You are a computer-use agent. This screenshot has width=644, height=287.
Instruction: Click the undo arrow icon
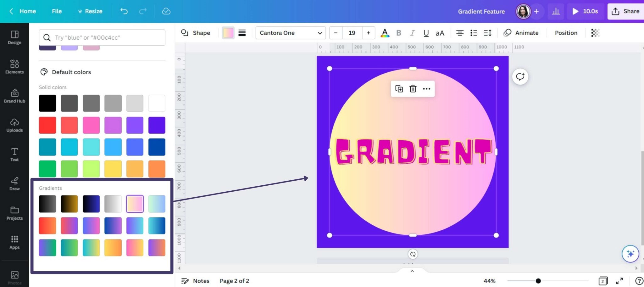124,11
